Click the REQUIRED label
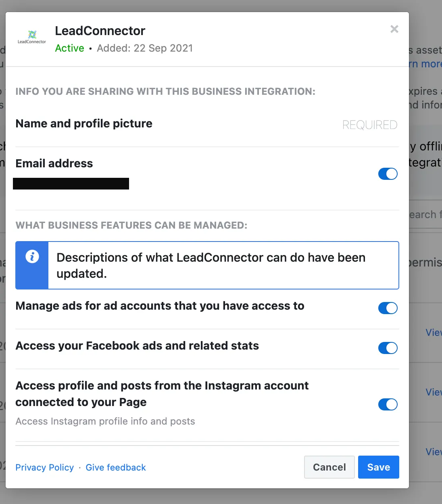The height and width of the screenshot is (504, 442). pos(370,125)
